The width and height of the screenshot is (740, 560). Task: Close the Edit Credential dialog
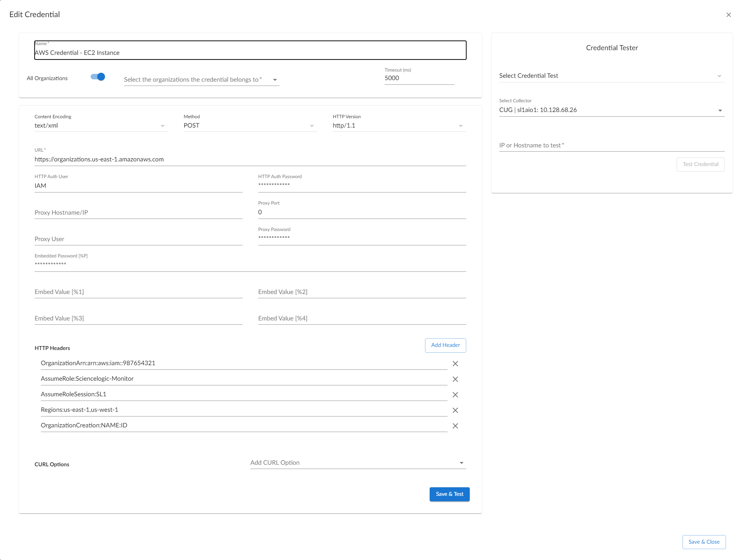[x=728, y=15]
